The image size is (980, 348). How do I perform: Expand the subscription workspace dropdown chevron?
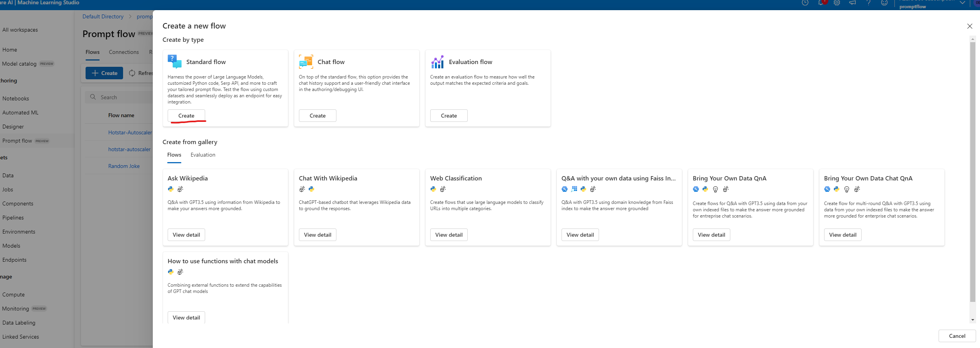962,3
